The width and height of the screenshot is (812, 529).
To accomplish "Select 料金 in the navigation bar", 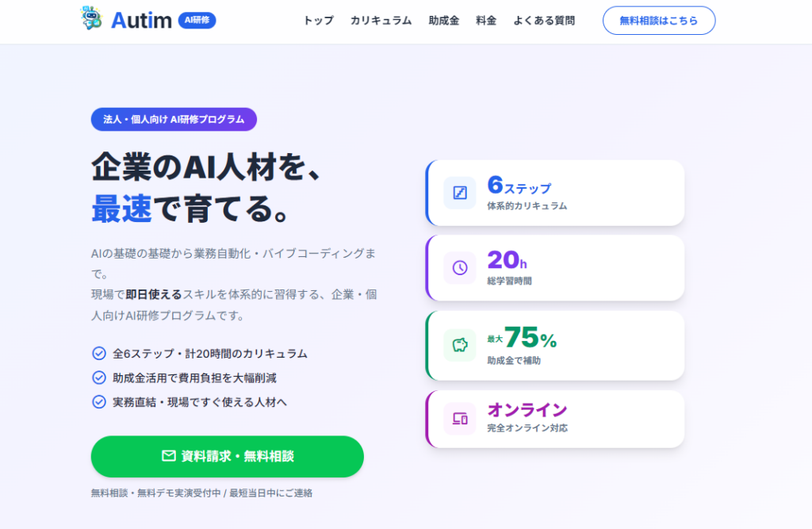I will (x=486, y=21).
